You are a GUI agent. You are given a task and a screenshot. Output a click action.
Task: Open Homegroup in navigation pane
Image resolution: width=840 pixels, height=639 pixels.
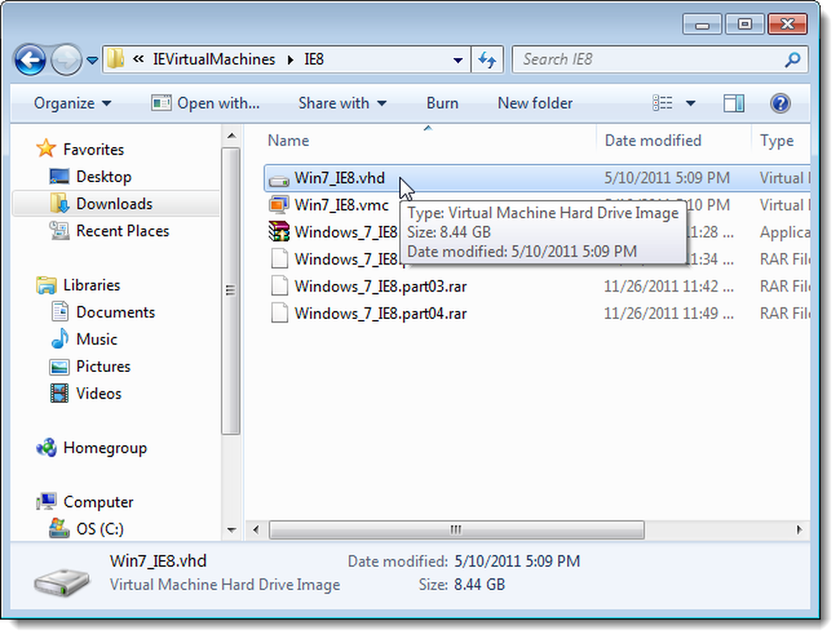pos(104,448)
